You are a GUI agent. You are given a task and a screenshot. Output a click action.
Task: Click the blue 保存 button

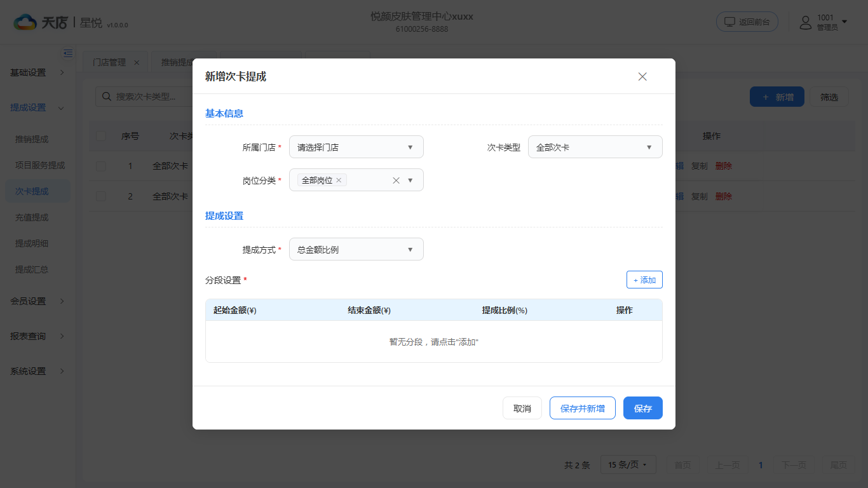pyautogui.click(x=643, y=408)
